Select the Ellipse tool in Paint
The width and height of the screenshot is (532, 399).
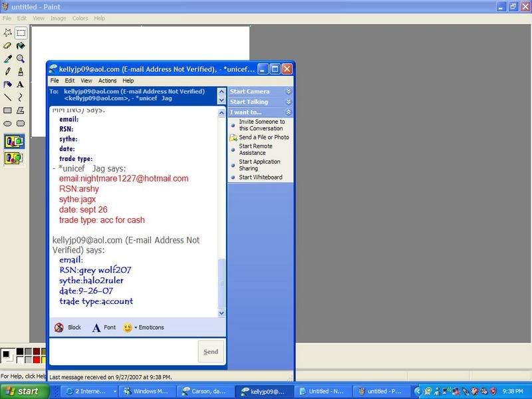[7, 124]
